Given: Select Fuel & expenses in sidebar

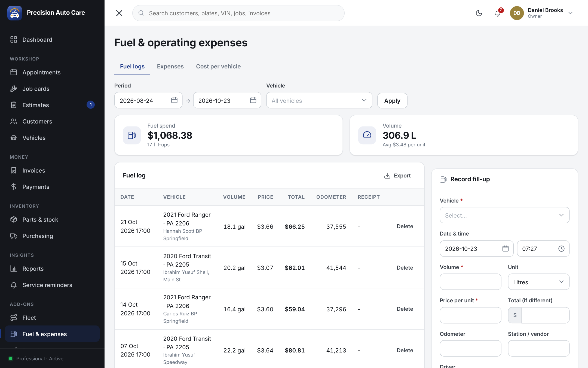Looking at the screenshot, I should point(52,334).
